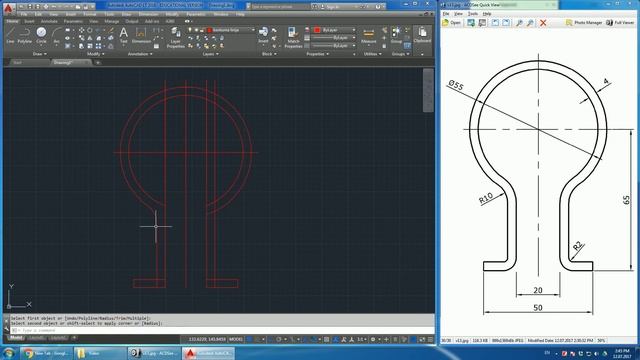Screen dimensions: 640x360
Task: Expand the Draw panel dropdown
Action: 40,54
